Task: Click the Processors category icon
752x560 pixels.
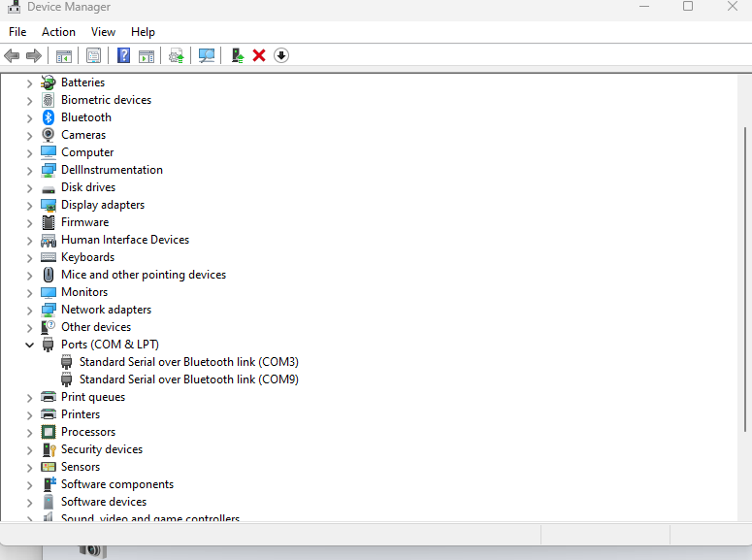Action: (x=48, y=432)
